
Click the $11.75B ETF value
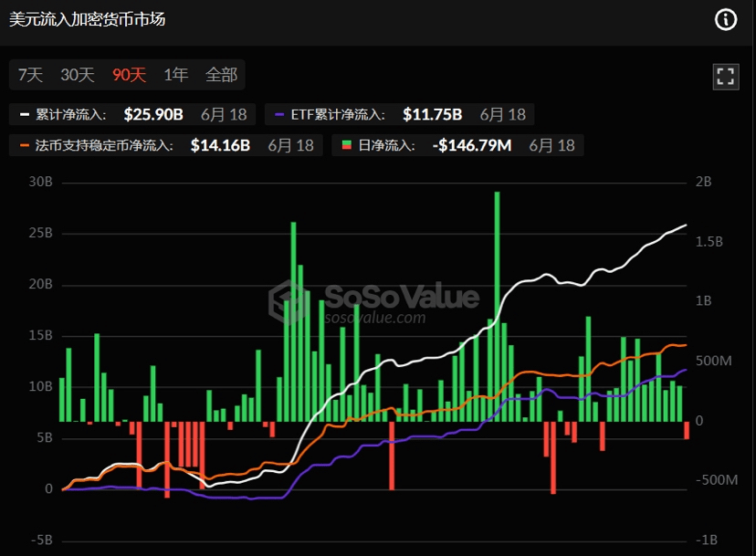pos(433,114)
